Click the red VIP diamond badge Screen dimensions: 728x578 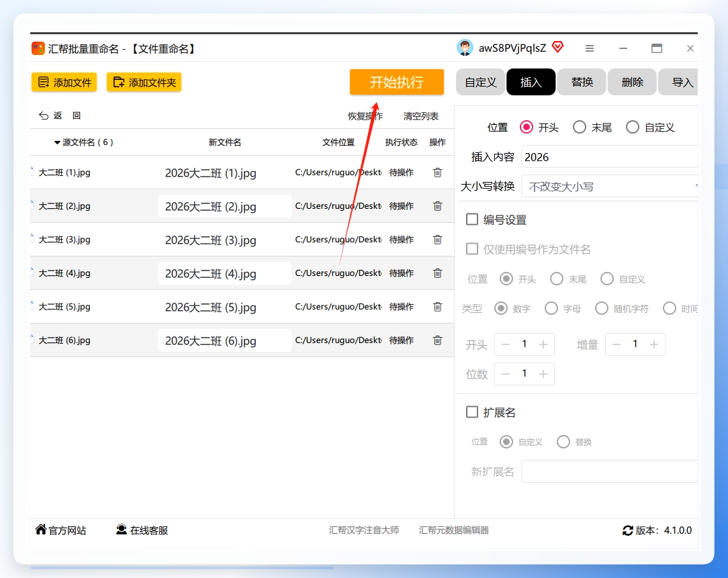pyautogui.click(x=557, y=47)
